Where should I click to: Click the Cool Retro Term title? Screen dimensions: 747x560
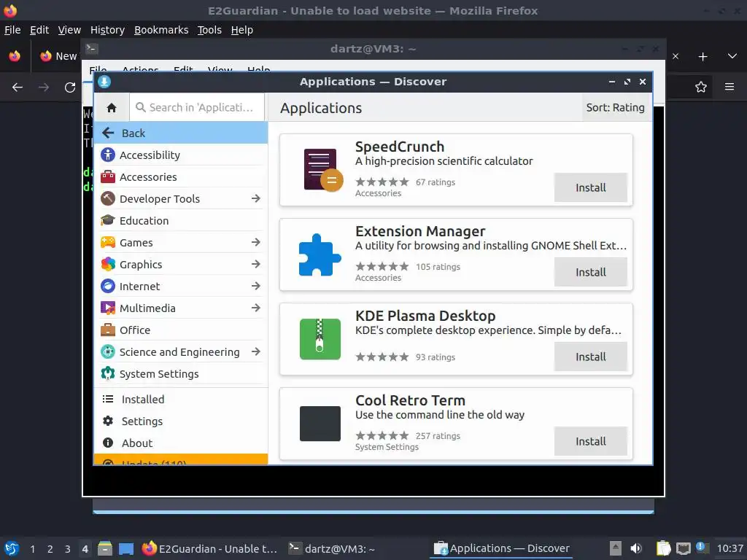(410, 400)
